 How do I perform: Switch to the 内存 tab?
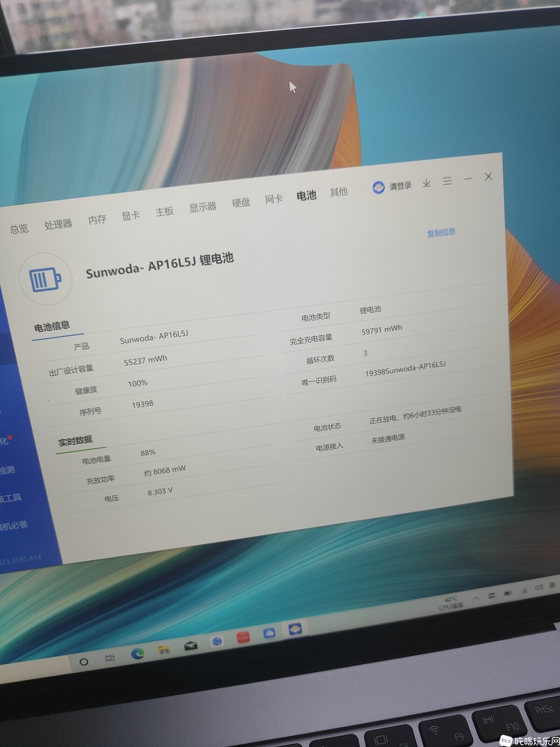click(97, 219)
